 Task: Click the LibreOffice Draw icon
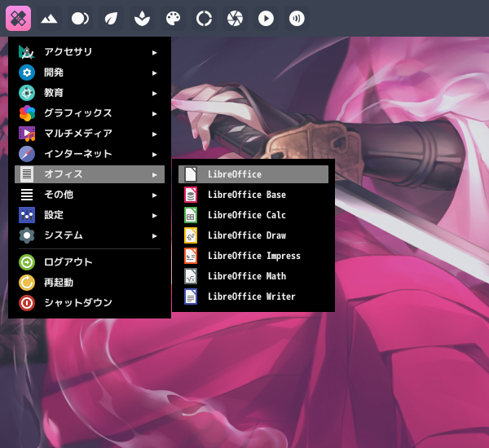[191, 235]
